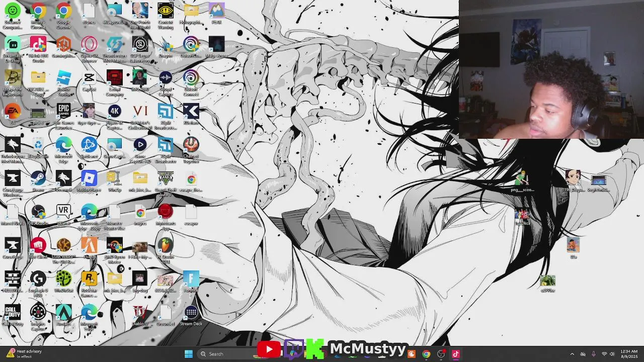Launch FL Studio 2024 shortcut
The image size is (644, 362).
tap(166, 251)
